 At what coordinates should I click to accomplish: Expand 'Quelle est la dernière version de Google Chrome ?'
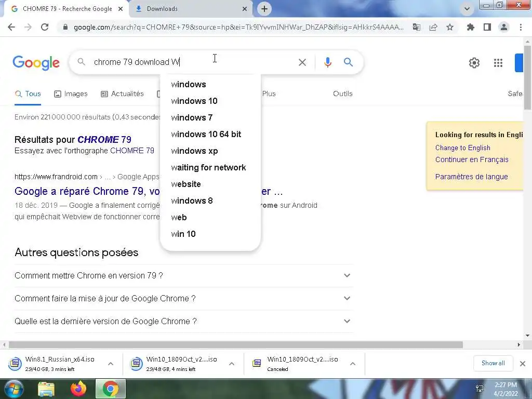coord(183,321)
